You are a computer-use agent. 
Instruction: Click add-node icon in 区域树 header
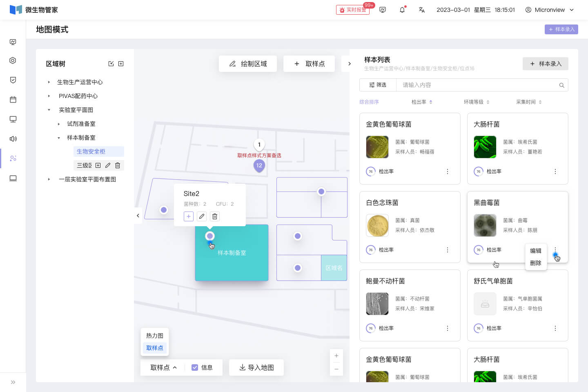point(121,64)
